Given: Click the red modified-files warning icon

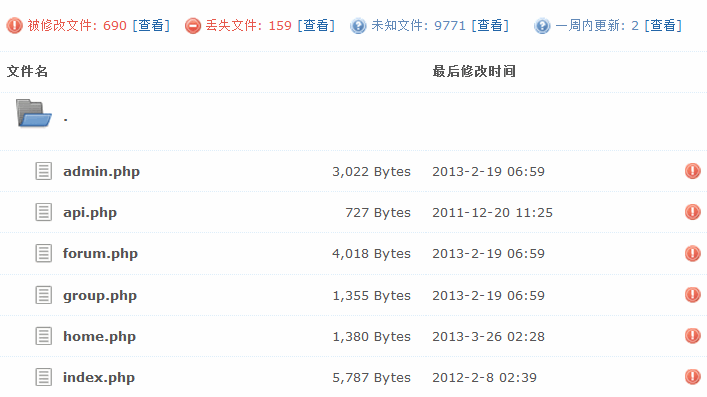Looking at the screenshot, I should (14, 25).
